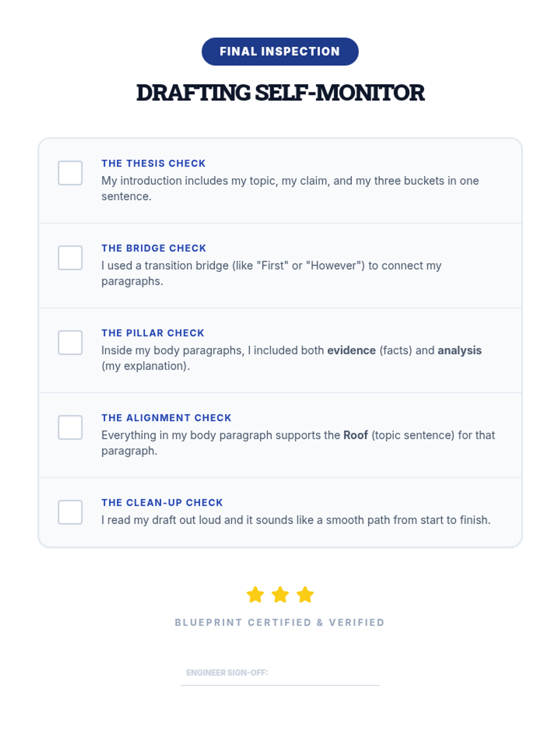Mark the Pillar Check checkbox
Screen dimensions: 560x747
click(70, 343)
